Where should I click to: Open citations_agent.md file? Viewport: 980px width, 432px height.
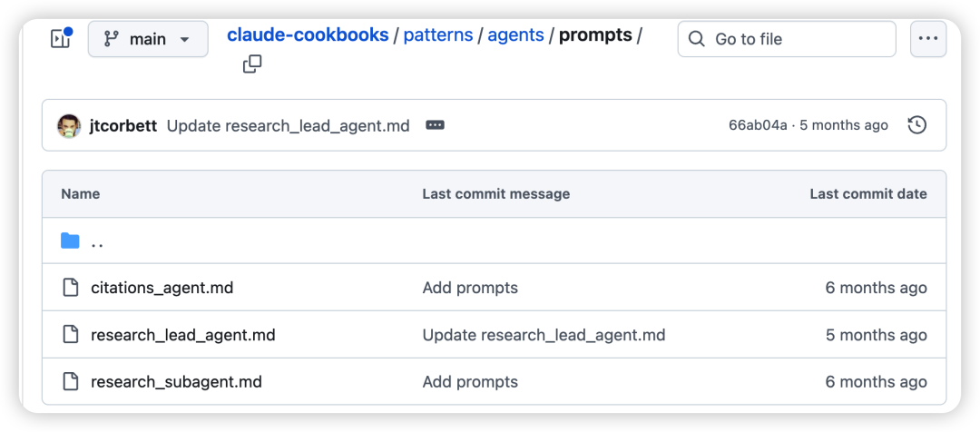pyautogui.click(x=162, y=288)
